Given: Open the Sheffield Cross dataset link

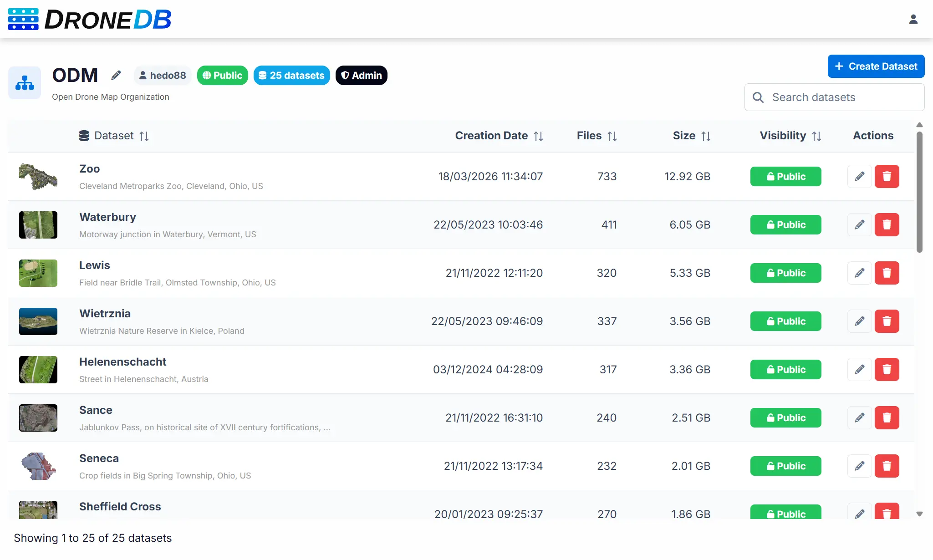Looking at the screenshot, I should [120, 507].
